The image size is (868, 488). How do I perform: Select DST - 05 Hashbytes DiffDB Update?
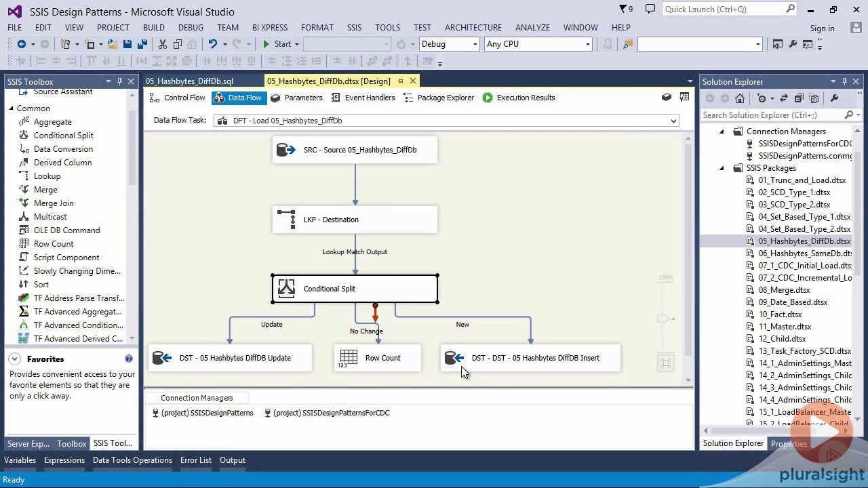click(230, 358)
